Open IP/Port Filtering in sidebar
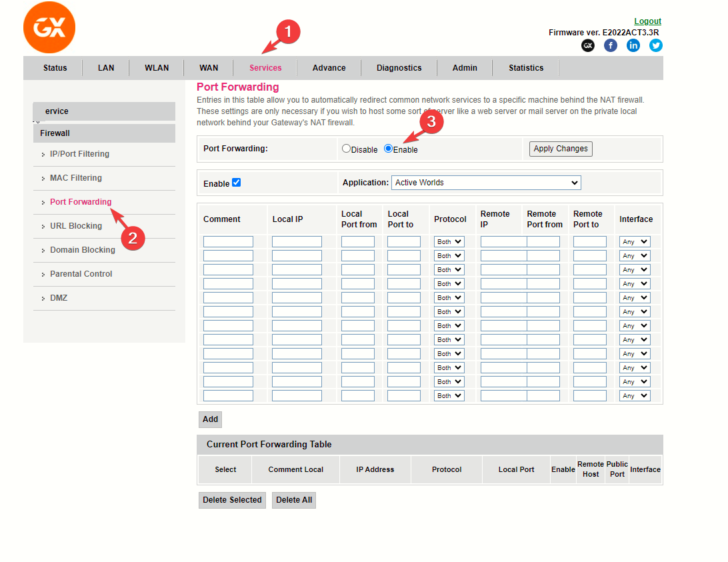Viewport: 728px width, 562px height. [x=79, y=154]
